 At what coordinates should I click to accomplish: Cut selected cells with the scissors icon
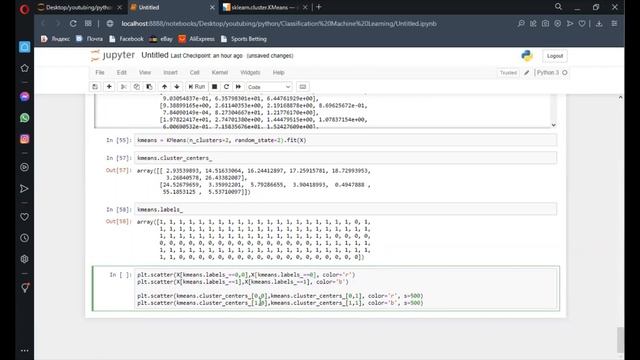click(x=123, y=87)
